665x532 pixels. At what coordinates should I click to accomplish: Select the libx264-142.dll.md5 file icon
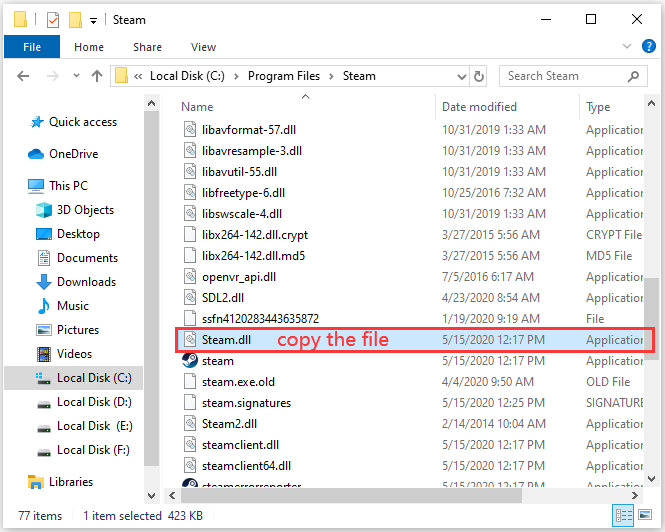point(190,255)
